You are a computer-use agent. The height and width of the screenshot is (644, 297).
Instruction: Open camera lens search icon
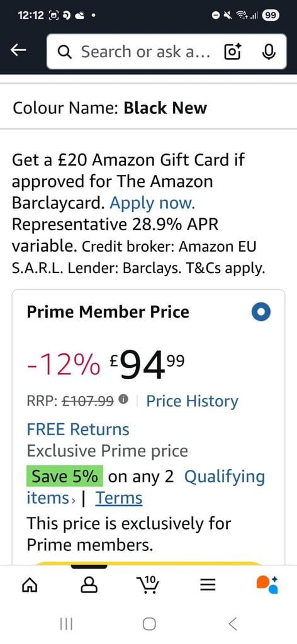coord(233,52)
